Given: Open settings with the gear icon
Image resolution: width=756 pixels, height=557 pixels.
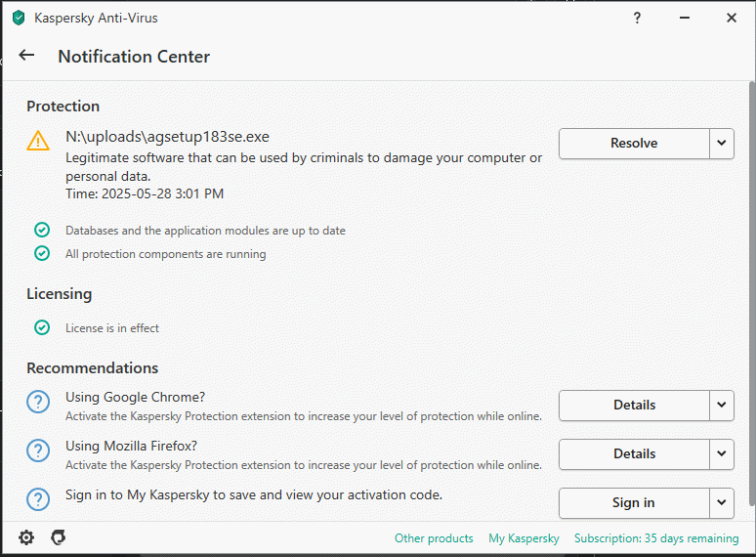Looking at the screenshot, I should click(x=26, y=537).
